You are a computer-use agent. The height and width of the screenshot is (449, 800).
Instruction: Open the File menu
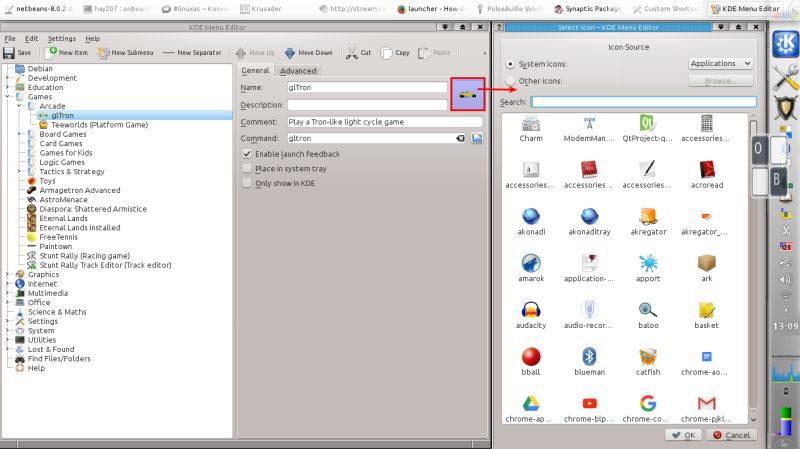[x=10, y=39]
